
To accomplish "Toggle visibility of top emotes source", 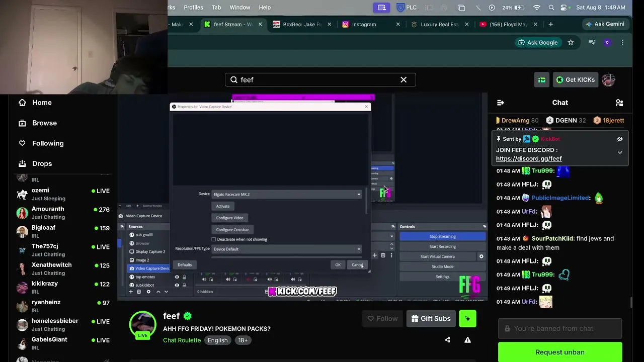I will [177, 277].
